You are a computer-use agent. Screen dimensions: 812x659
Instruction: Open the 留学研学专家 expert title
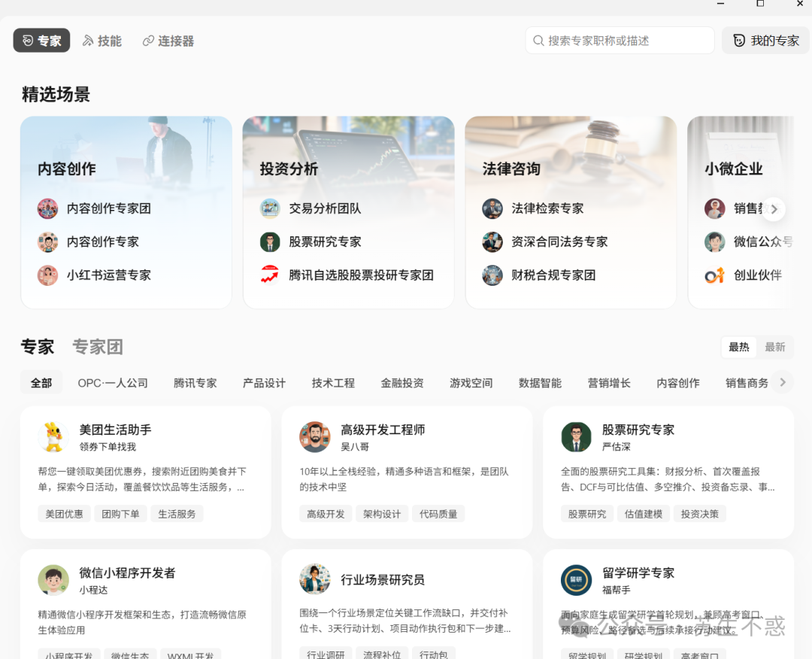point(638,573)
